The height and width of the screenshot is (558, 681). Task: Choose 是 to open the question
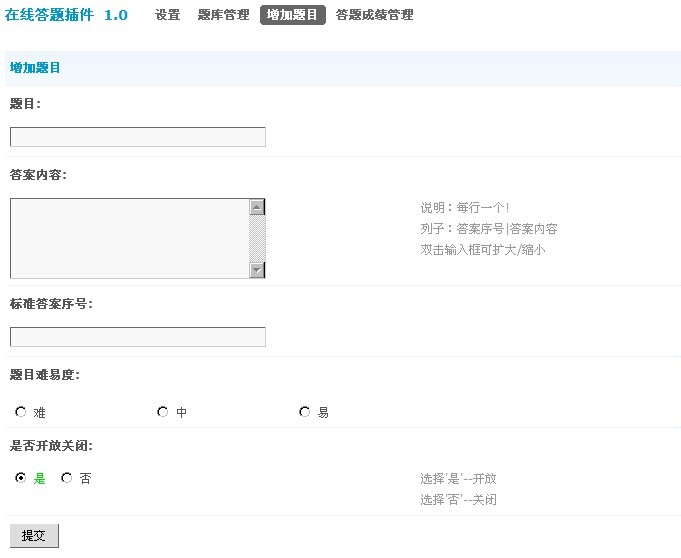pos(21,478)
